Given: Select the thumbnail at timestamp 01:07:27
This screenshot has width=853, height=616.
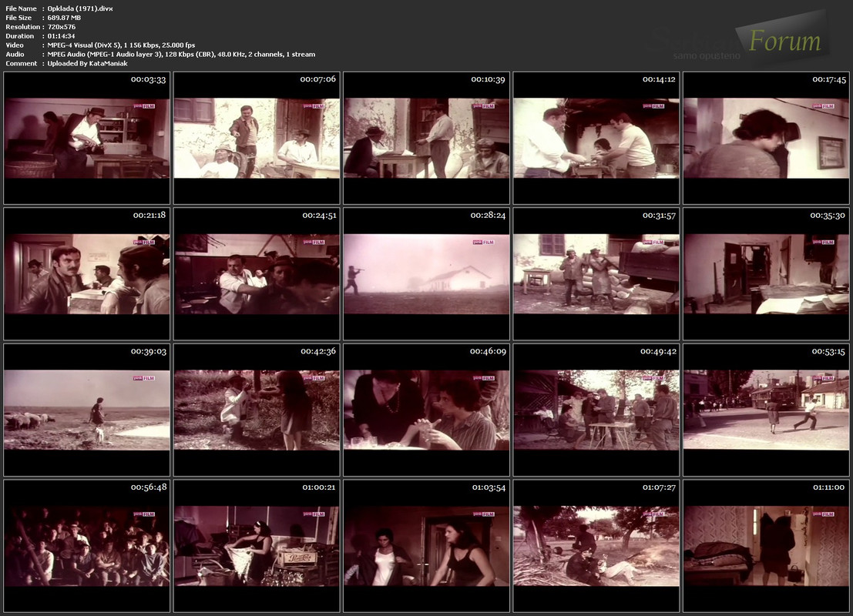Looking at the screenshot, I should click(596, 546).
